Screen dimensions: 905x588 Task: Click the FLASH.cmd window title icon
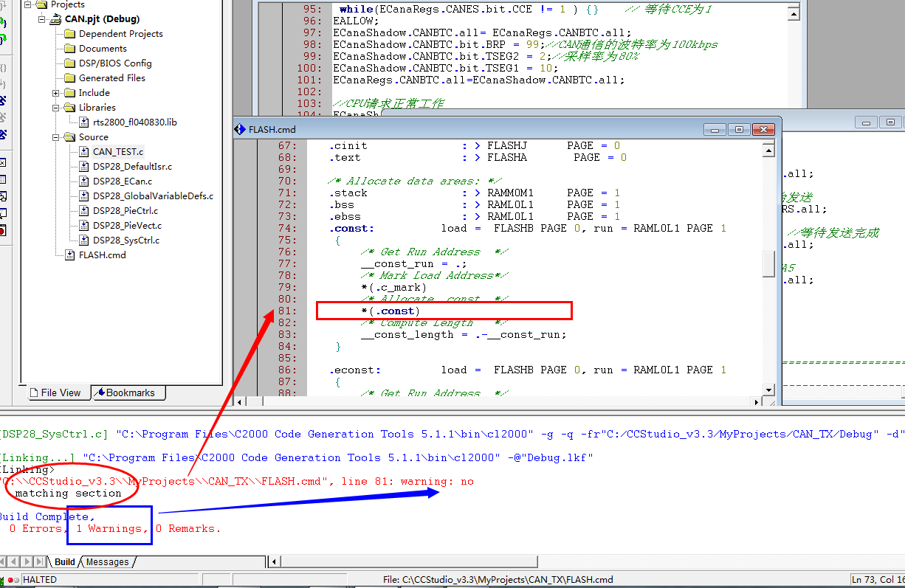[240, 129]
